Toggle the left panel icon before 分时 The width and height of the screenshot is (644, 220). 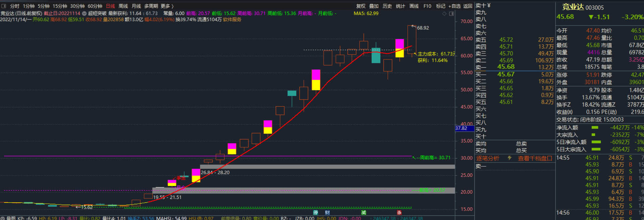tap(4, 6)
